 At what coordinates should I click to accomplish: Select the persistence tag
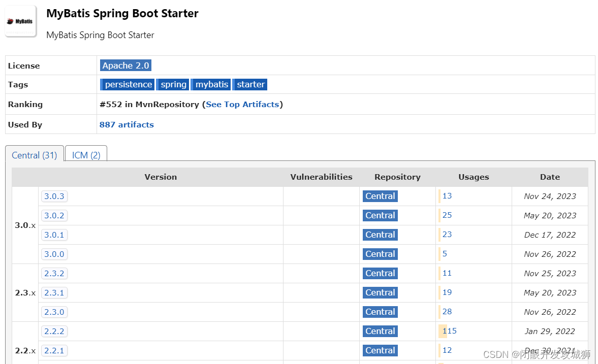pos(128,85)
